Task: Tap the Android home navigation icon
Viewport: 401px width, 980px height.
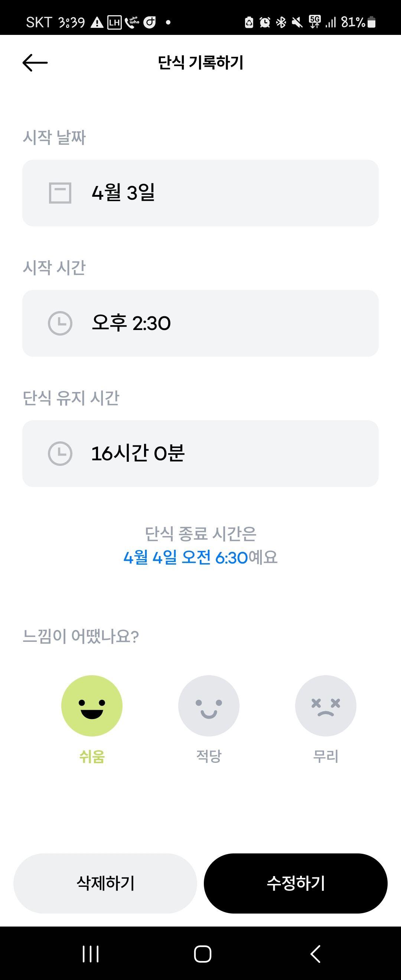Action: click(x=202, y=954)
